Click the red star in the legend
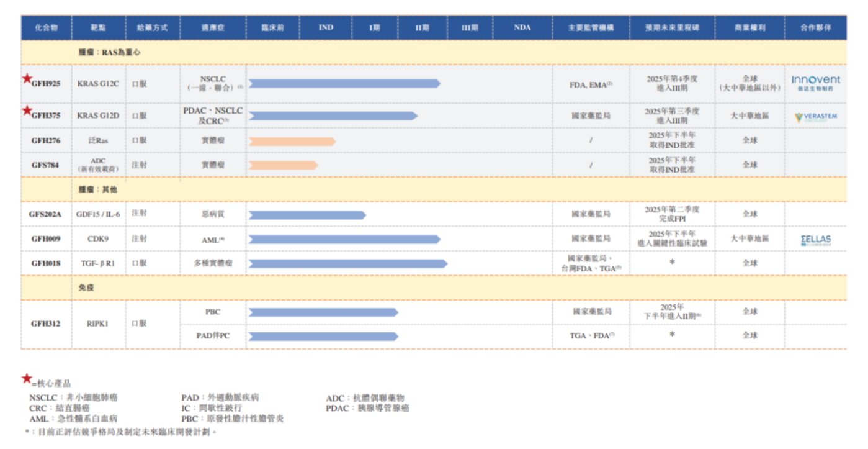Image resolution: width=868 pixels, height=449 pixels. click(x=26, y=378)
